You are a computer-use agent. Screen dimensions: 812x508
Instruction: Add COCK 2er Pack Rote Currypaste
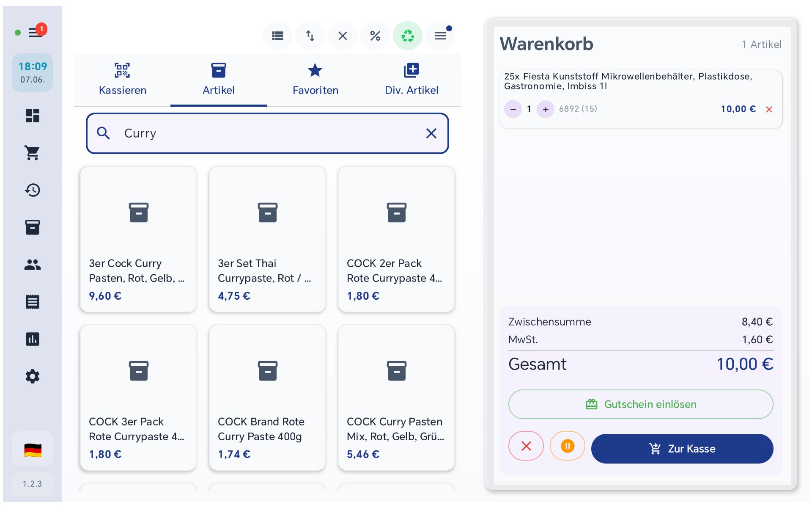396,239
